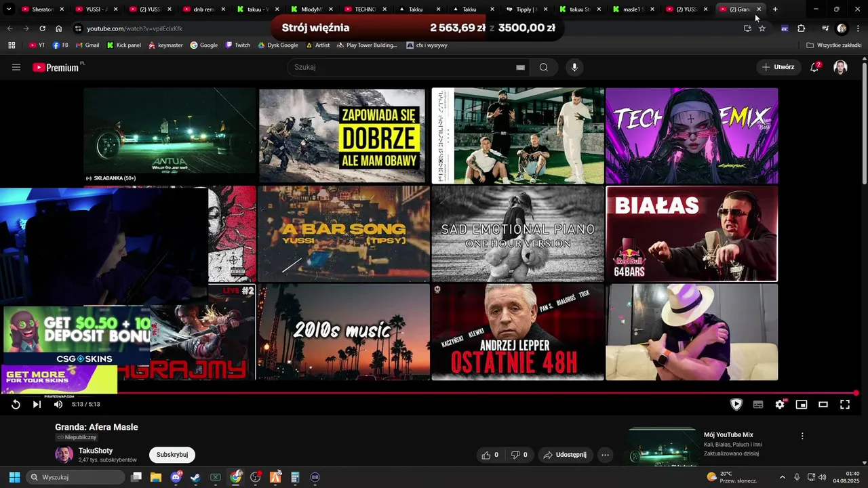
Task: Switch to the TECHNO browser tab
Action: click(365, 9)
